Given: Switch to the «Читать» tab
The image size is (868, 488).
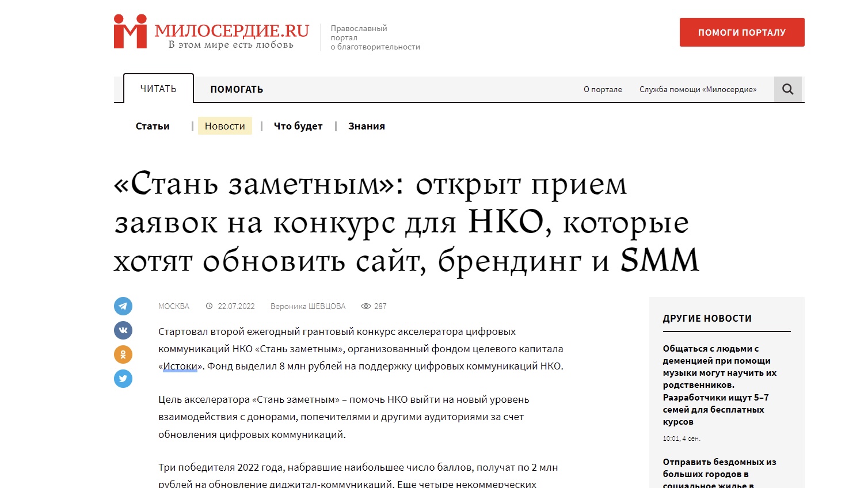Looking at the screenshot, I should pos(158,89).
